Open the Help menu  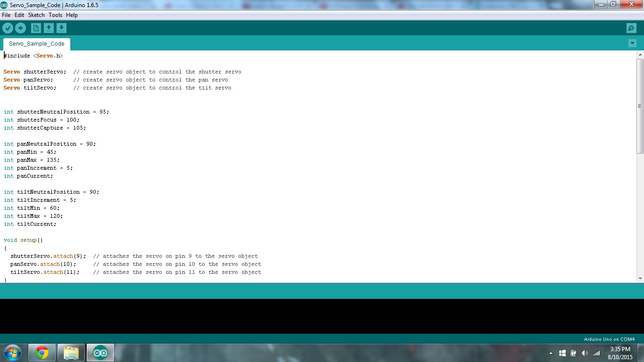[72, 15]
